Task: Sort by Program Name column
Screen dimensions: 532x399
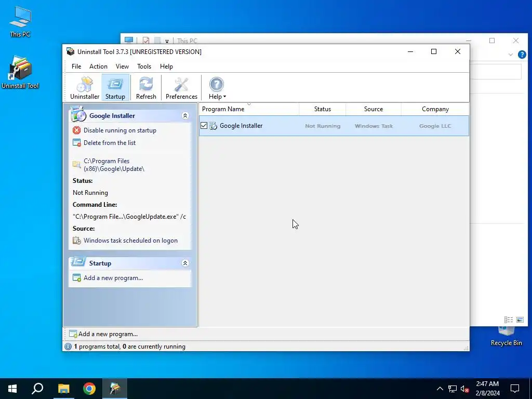Action: click(249, 109)
